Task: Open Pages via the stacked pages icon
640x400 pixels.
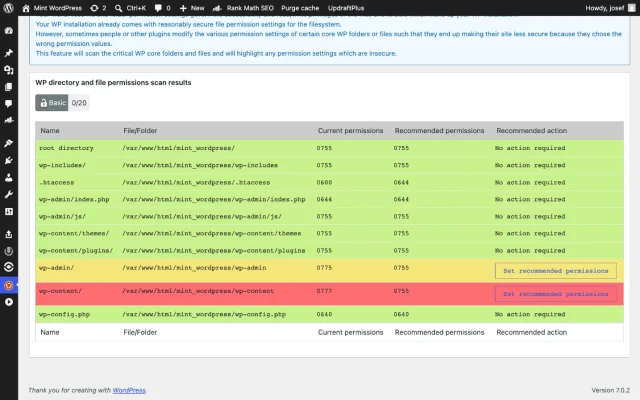Action: (9, 87)
